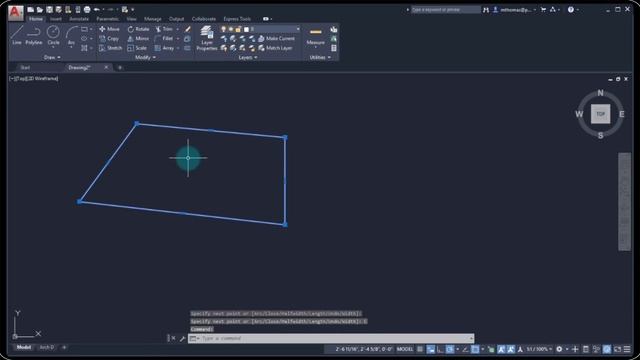640x360 pixels.
Task: Switch to the Arch D layout tab
Action: tap(47, 347)
